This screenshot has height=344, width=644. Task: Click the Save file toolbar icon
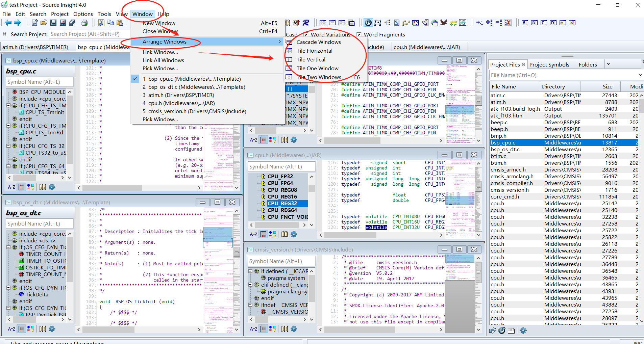[53, 23]
